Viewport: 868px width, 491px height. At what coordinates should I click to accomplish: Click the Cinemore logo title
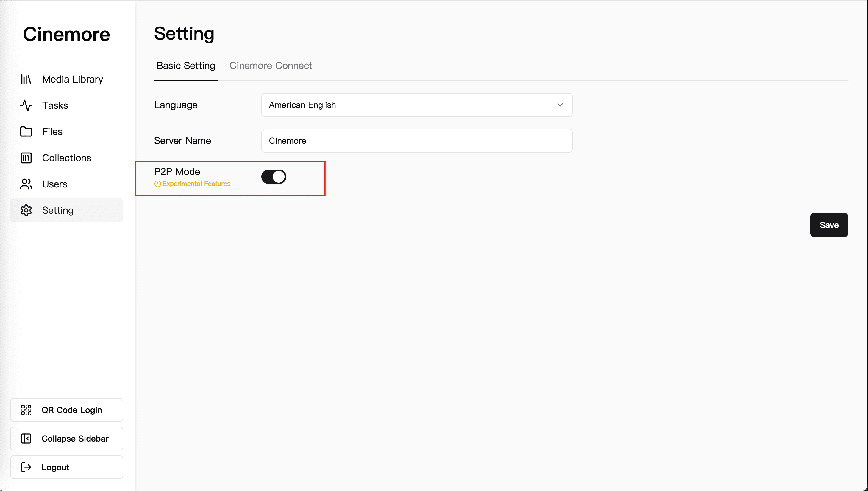(x=67, y=34)
